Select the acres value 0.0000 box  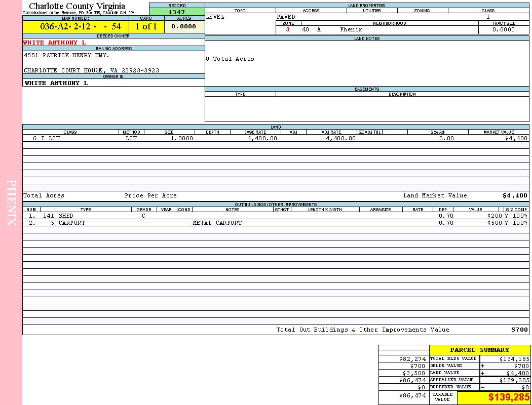(184, 27)
